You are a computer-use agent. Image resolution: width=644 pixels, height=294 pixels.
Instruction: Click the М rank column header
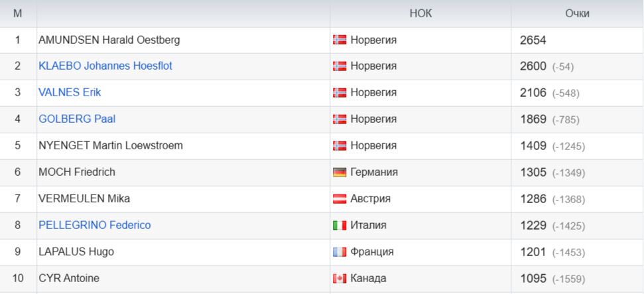tap(18, 13)
